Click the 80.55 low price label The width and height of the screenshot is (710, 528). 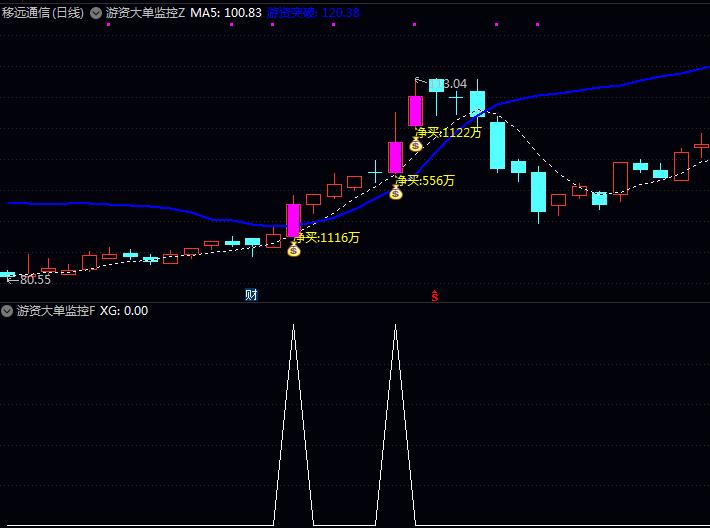click(x=35, y=279)
